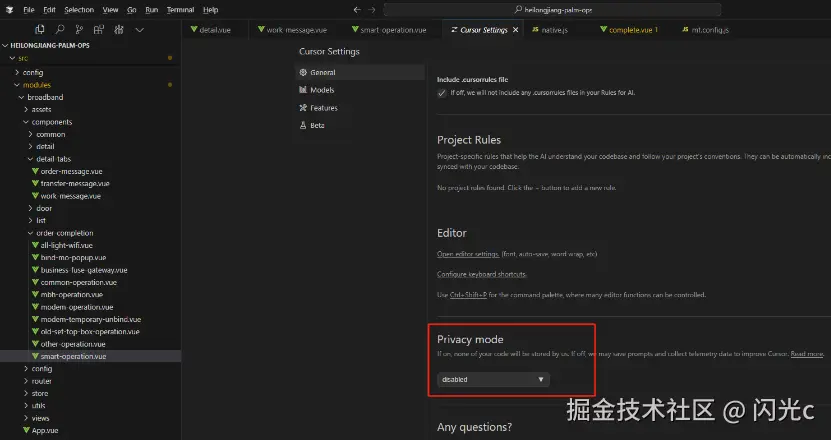This screenshot has height=440, width=831.
Task: Click Vue icon beside order-message.vue
Action: click(35, 171)
